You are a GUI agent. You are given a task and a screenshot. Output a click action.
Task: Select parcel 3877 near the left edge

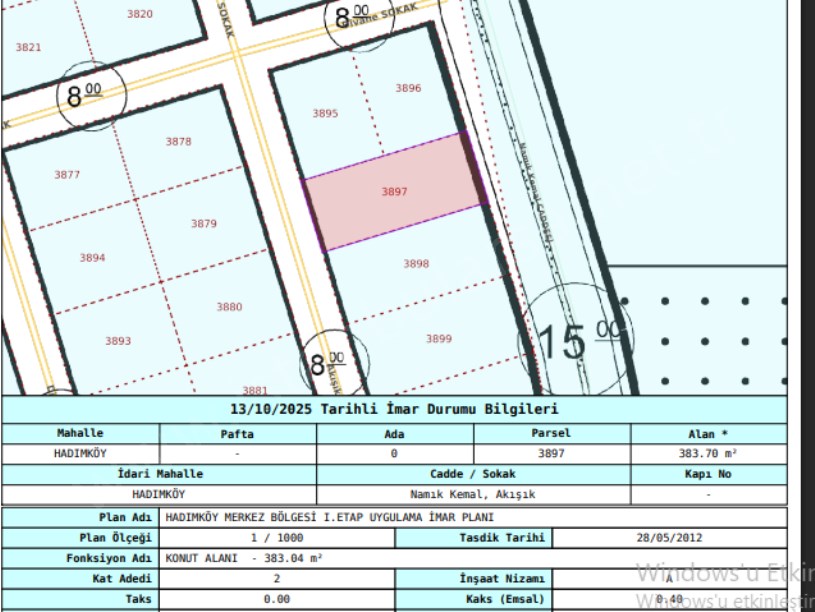67,175
